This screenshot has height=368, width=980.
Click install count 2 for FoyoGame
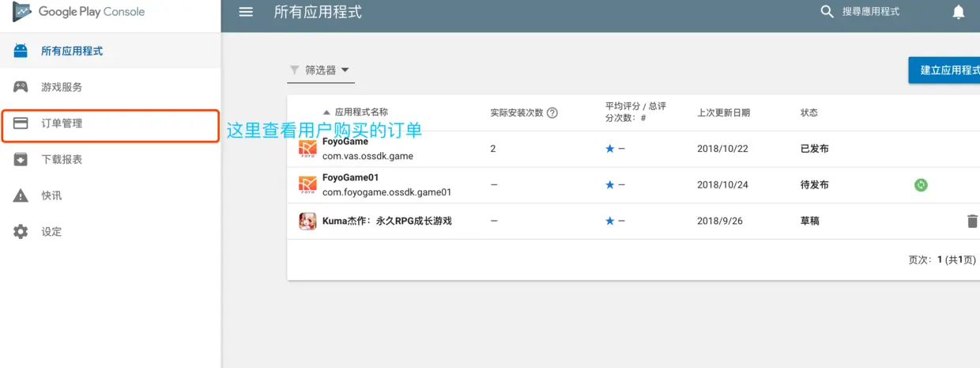point(493,149)
